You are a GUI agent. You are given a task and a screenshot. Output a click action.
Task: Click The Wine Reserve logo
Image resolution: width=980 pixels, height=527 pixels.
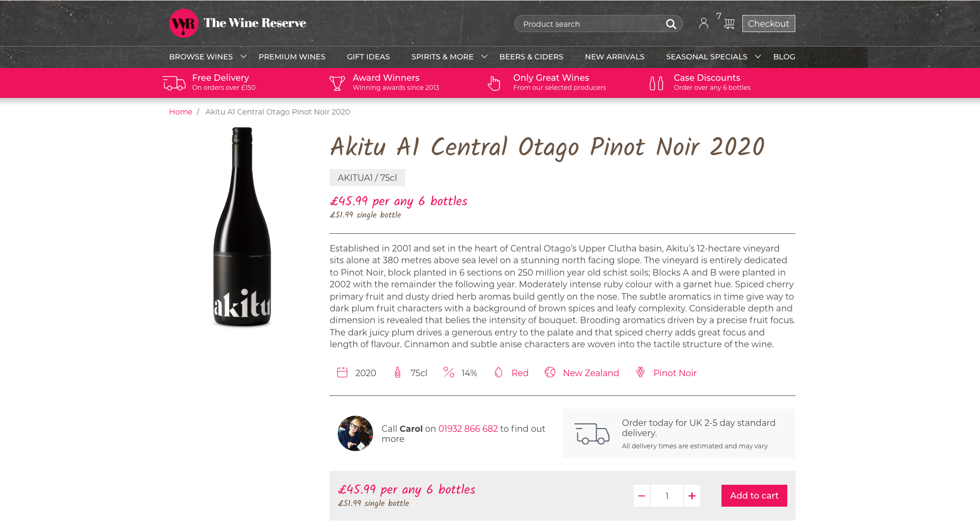(238, 23)
